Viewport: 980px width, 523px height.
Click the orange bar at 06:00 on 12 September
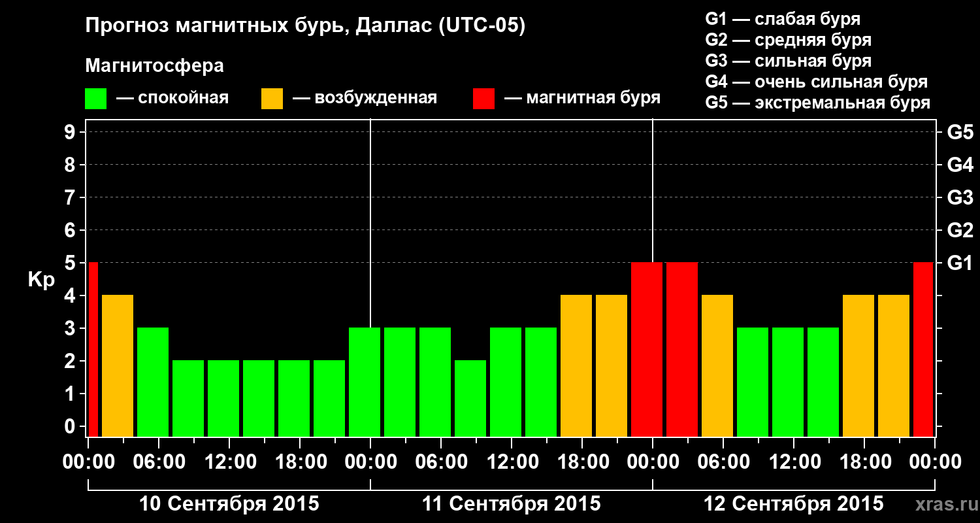(x=717, y=365)
